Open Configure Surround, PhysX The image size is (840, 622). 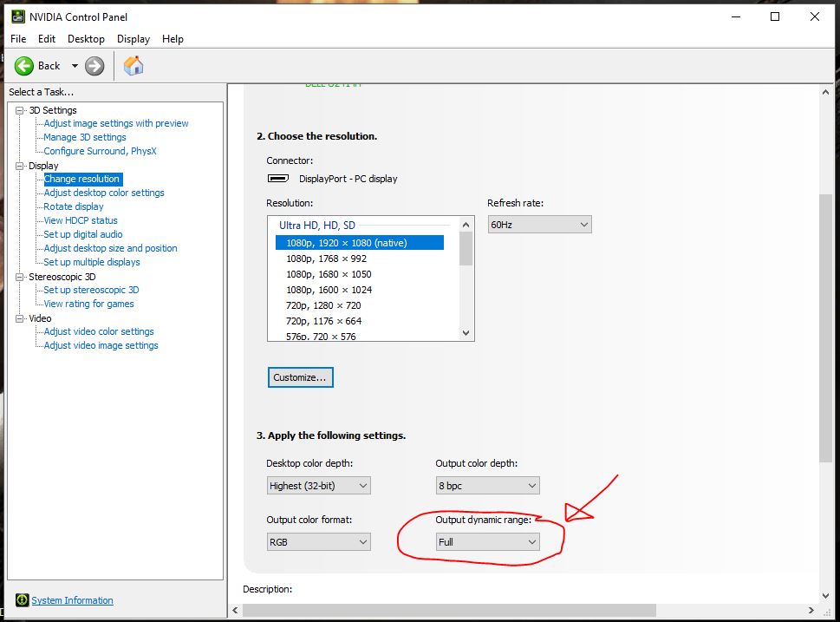point(101,151)
